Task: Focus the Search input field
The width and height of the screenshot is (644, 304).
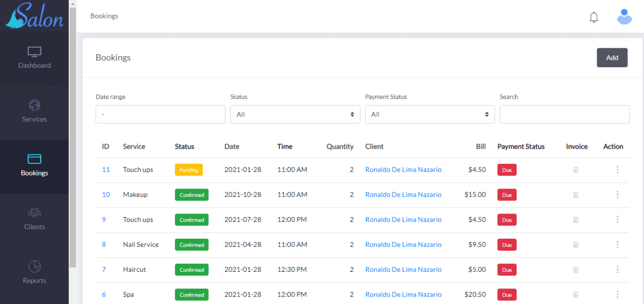Action: pyautogui.click(x=564, y=115)
